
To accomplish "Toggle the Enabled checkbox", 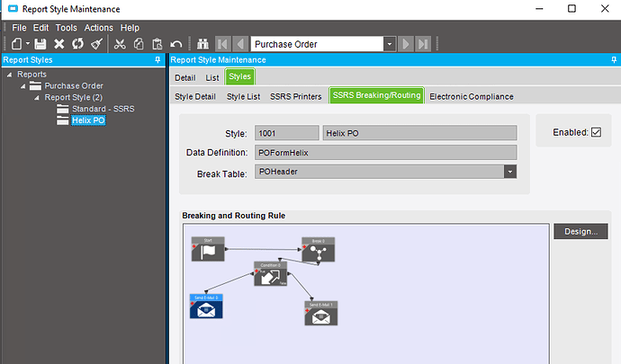I will coord(596,132).
